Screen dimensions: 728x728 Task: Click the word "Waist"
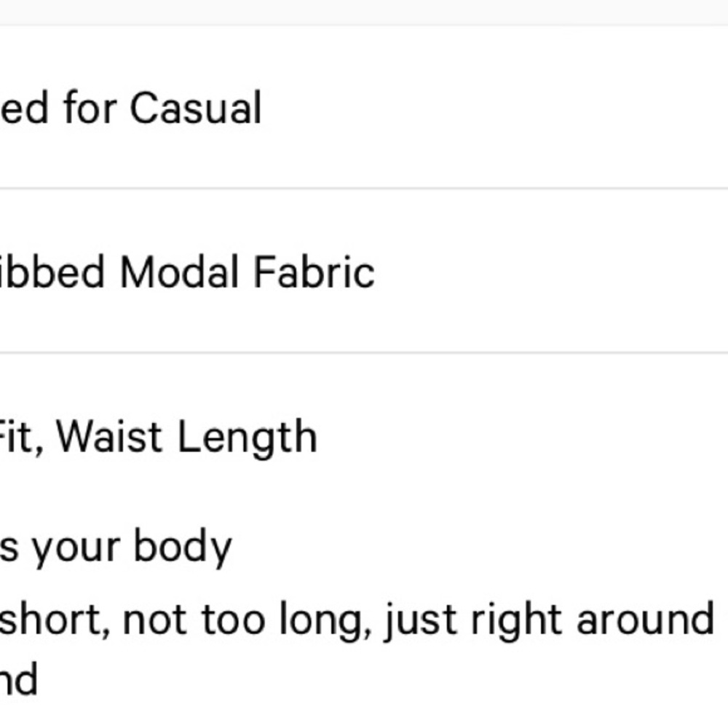[x=109, y=437]
